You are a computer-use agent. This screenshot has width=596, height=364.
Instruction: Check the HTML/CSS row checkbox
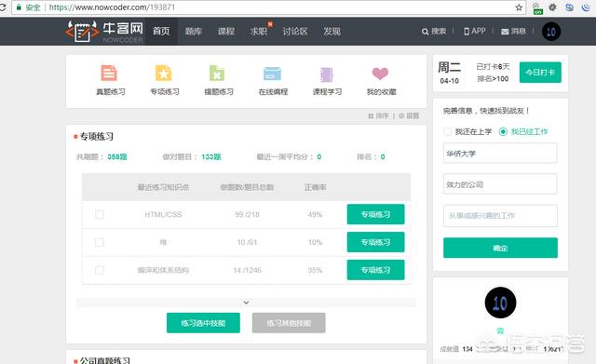click(x=100, y=214)
